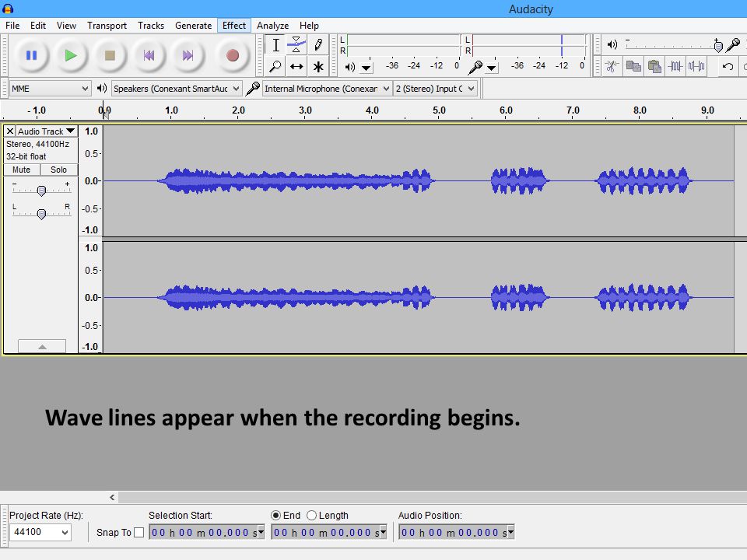Image resolution: width=747 pixels, height=560 pixels.
Task: Start recording with the Record button
Action: pos(233,56)
